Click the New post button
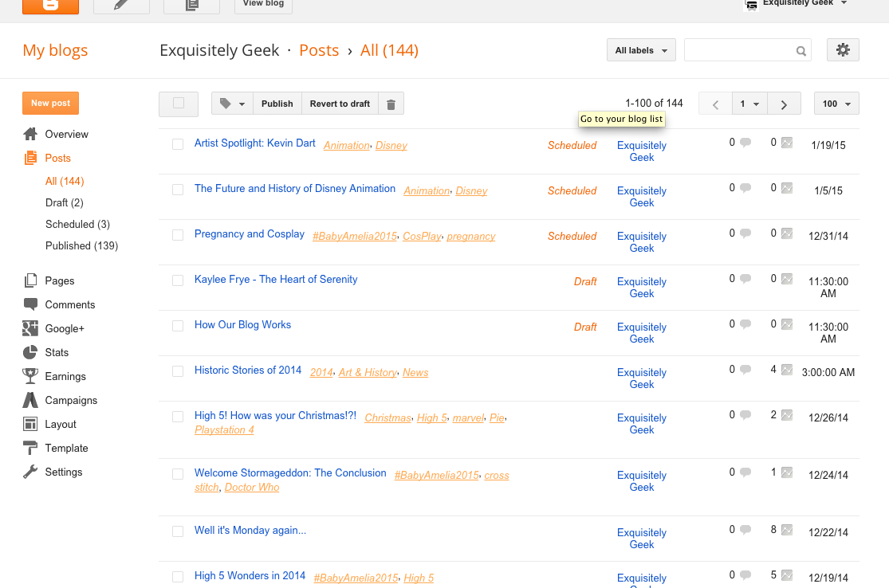The image size is (889, 588). (50, 103)
